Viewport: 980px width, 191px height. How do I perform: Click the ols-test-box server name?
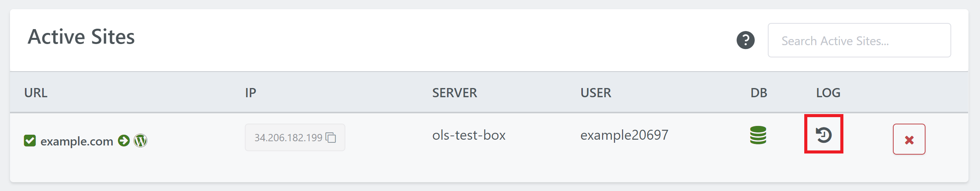(x=469, y=135)
